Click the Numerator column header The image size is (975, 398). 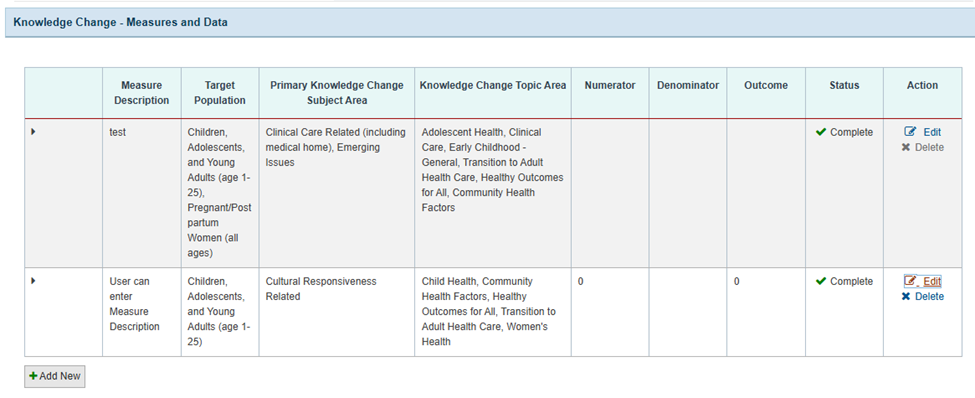coord(610,85)
